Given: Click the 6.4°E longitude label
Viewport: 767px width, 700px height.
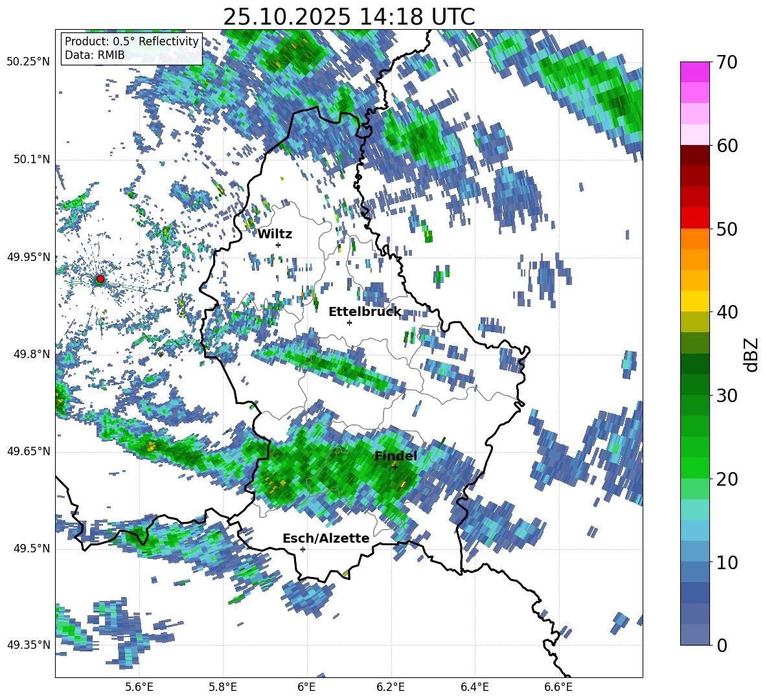Looking at the screenshot, I should [x=474, y=687].
